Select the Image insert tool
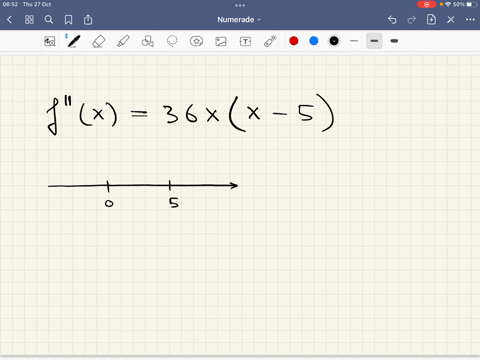This screenshot has height=360, width=480. pyautogui.click(x=221, y=41)
